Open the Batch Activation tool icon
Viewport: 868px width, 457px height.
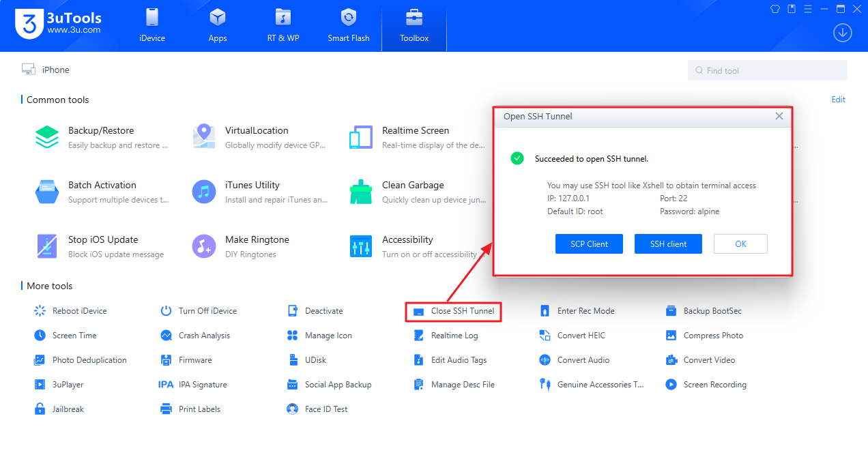click(x=47, y=192)
